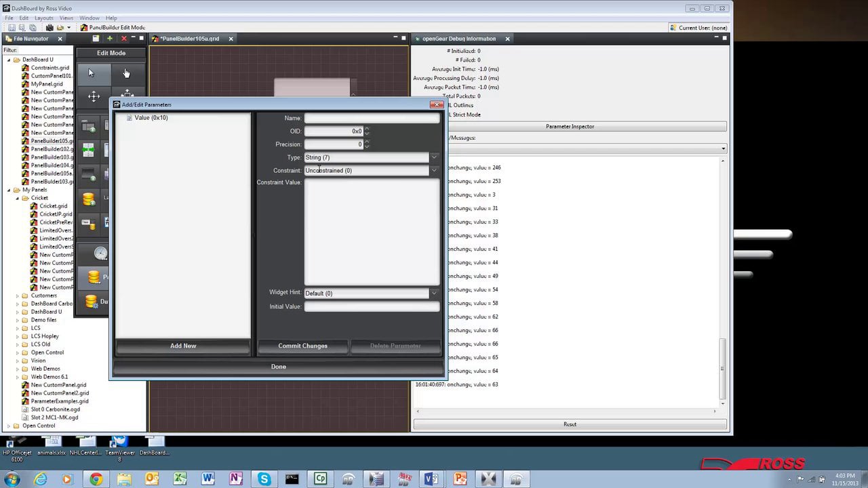Select the four-arrow move tool in Edit Mode
Viewport: 868px width, 488px height.
(94, 96)
